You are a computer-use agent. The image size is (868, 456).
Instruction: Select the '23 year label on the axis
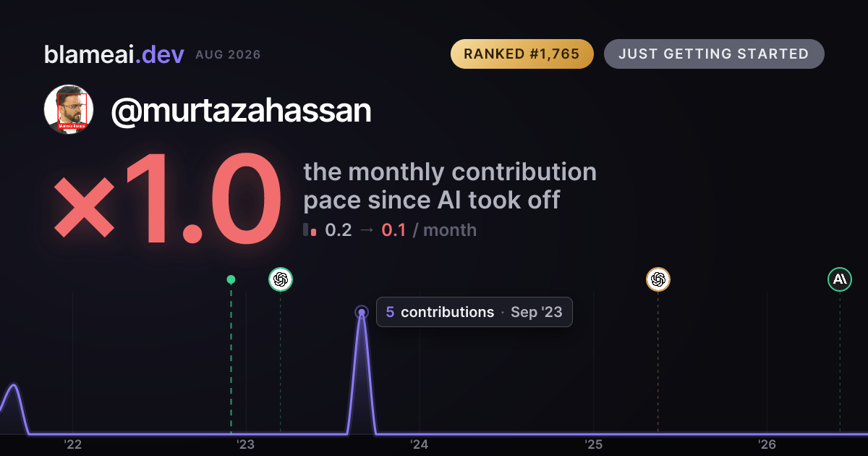[x=246, y=444]
